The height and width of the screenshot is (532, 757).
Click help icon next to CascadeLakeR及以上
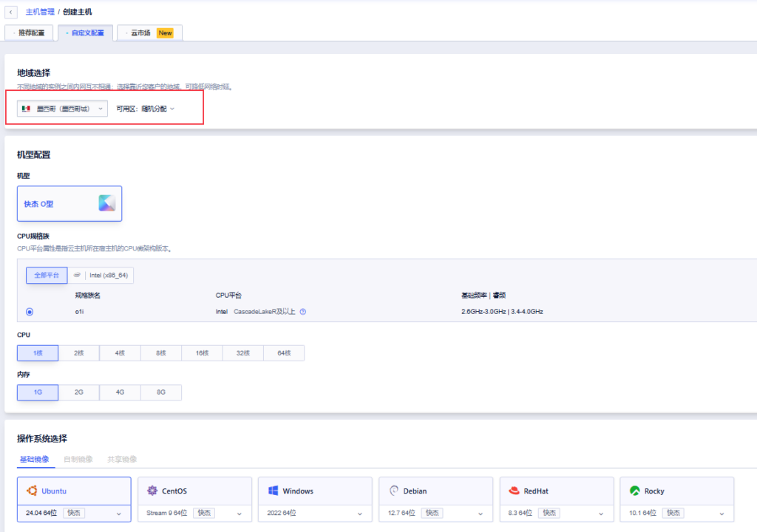click(303, 312)
